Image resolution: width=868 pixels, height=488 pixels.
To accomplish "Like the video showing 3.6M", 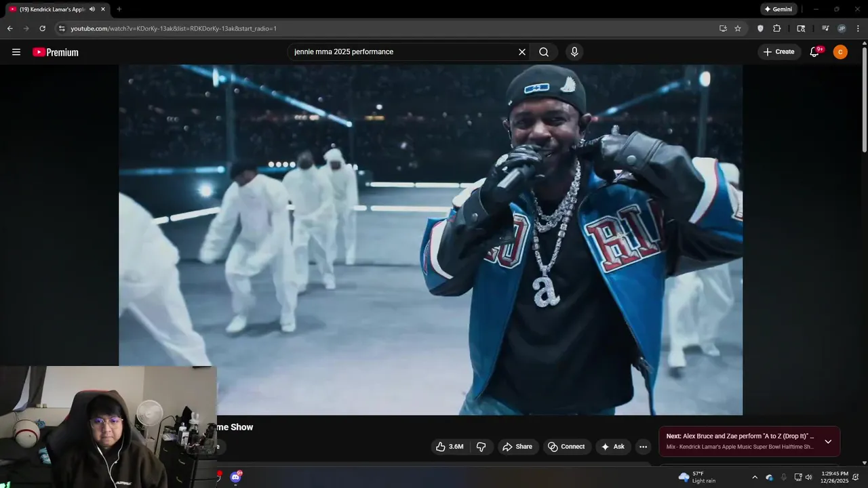I will (450, 447).
